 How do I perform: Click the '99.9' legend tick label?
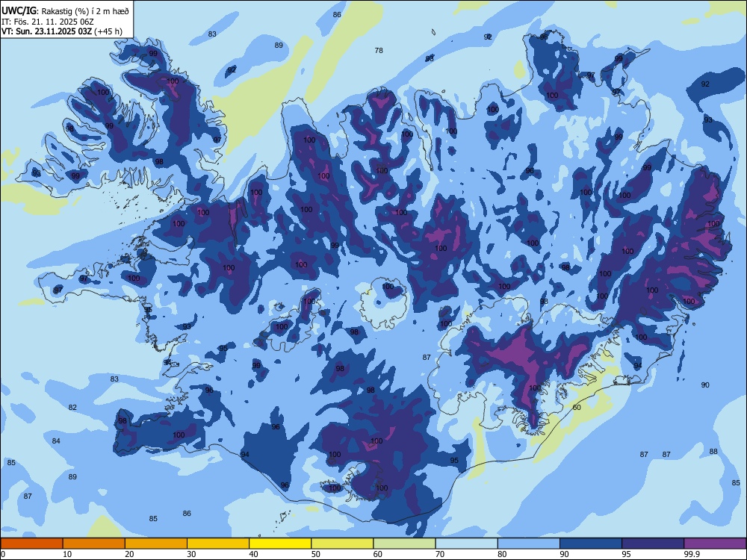click(692, 554)
